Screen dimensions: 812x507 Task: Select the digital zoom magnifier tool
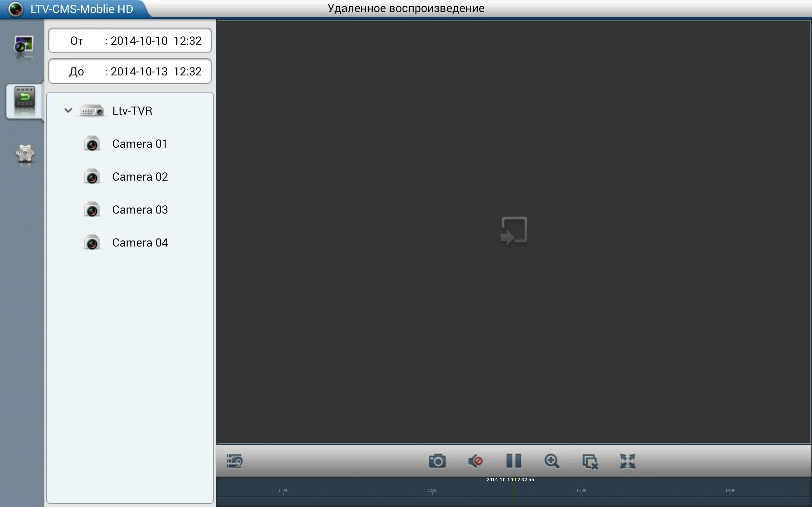(553, 461)
